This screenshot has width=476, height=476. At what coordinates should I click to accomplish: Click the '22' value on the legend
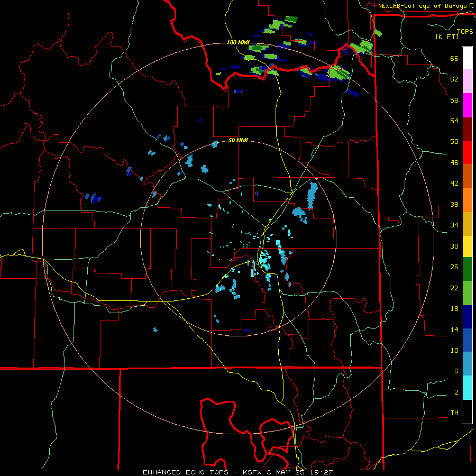[x=454, y=288]
